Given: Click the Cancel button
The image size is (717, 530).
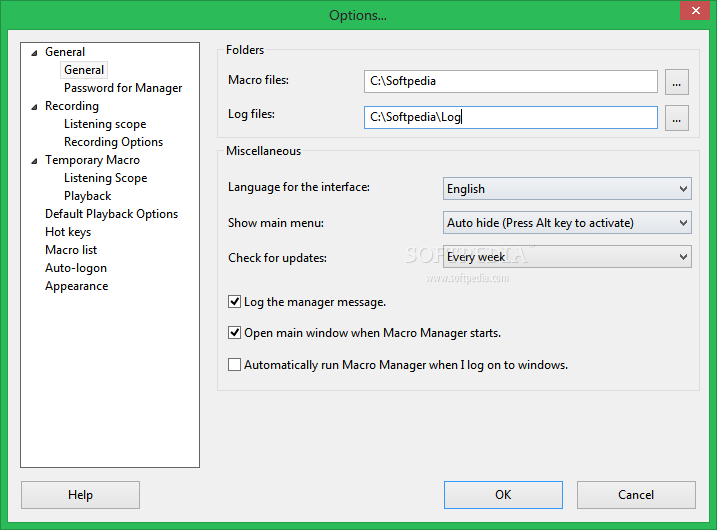Looking at the screenshot, I should click(x=636, y=494).
